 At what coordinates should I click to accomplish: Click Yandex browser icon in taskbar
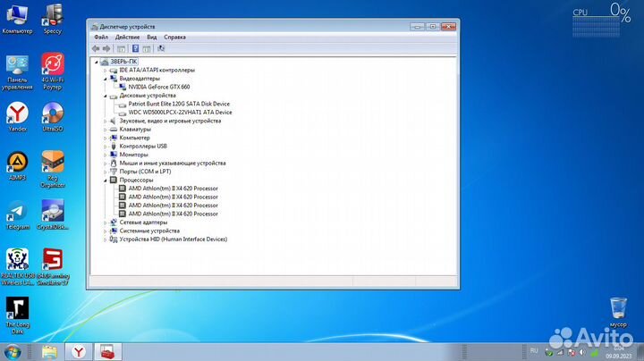tap(80, 351)
